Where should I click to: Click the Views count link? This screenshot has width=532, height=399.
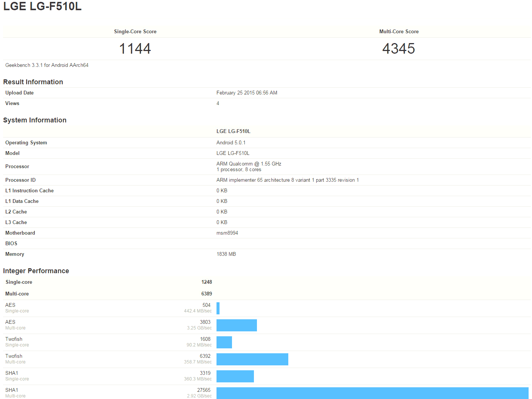tap(218, 103)
